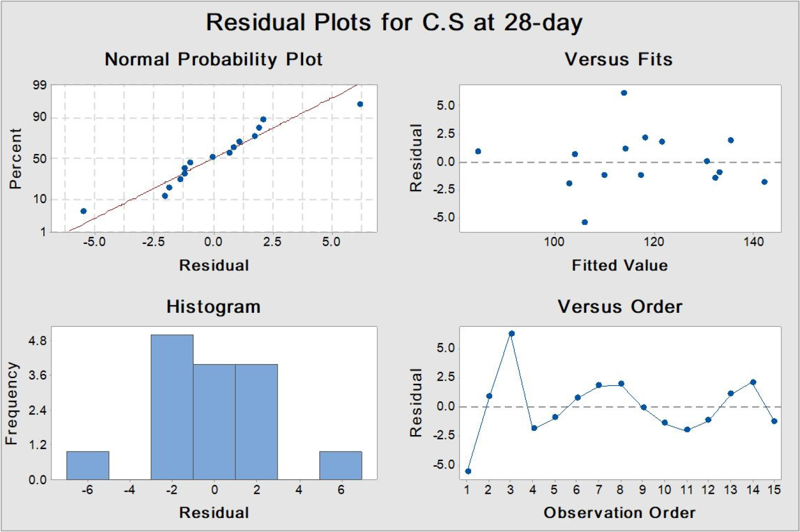Image resolution: width=800 pixels, height=532 pixels.
Task: Select the histogram bar at residual 6
Action: [x=340, y=465]
